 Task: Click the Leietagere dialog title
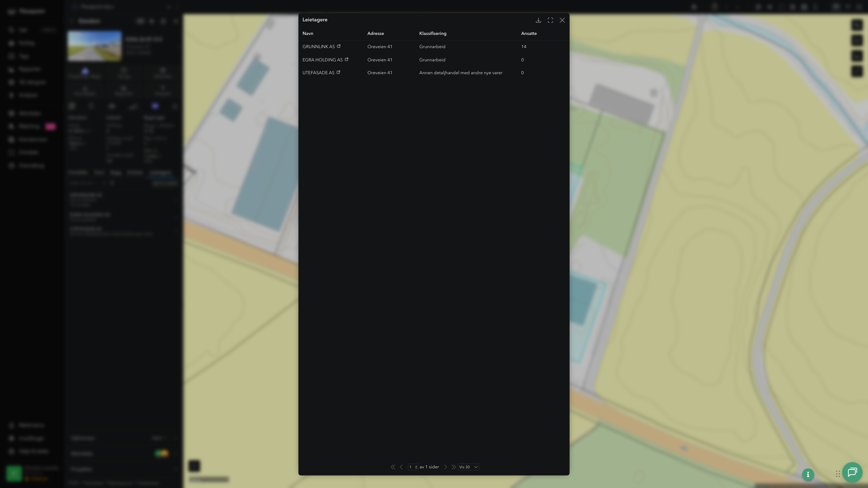(x=315, y=20)
